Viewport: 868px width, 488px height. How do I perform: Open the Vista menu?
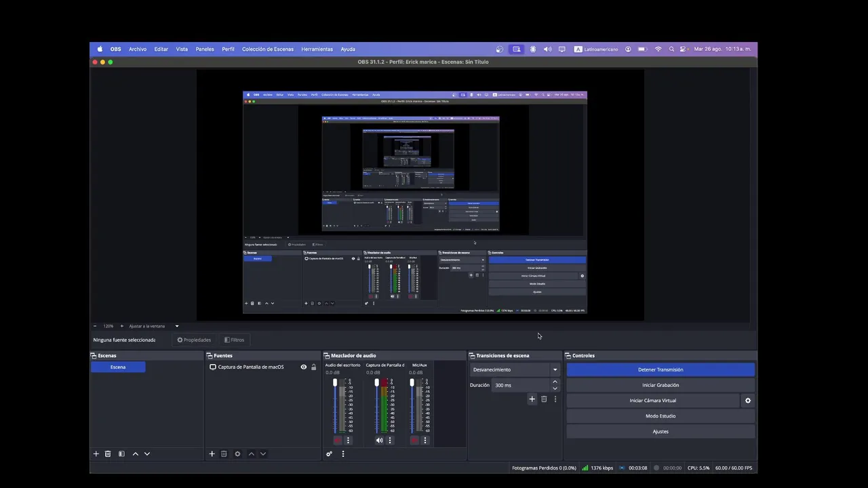point(182,49)
